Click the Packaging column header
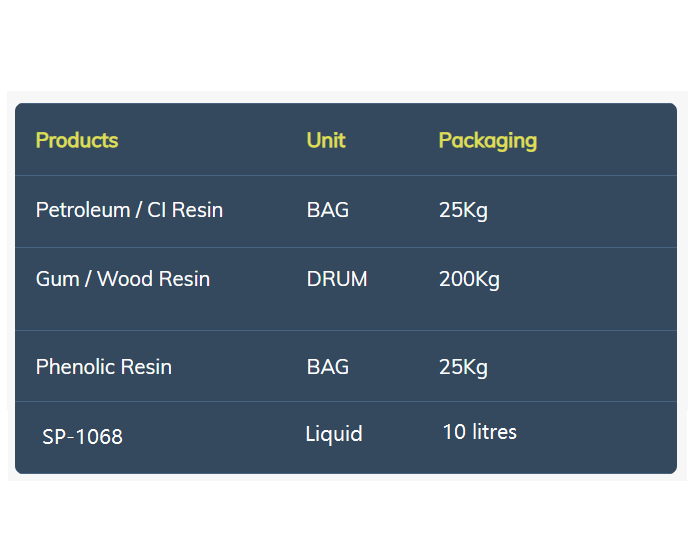 (488, 141)
